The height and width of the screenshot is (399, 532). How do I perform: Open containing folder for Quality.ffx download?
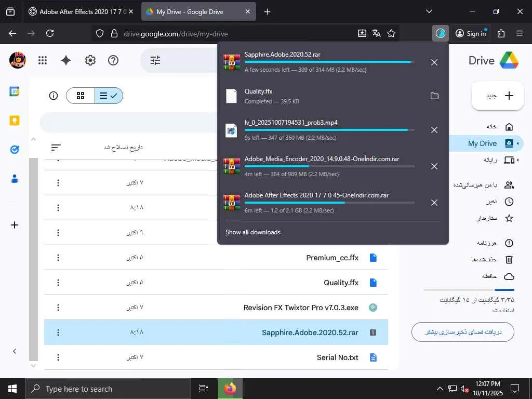pyautogui.click(x=434, y=96)
